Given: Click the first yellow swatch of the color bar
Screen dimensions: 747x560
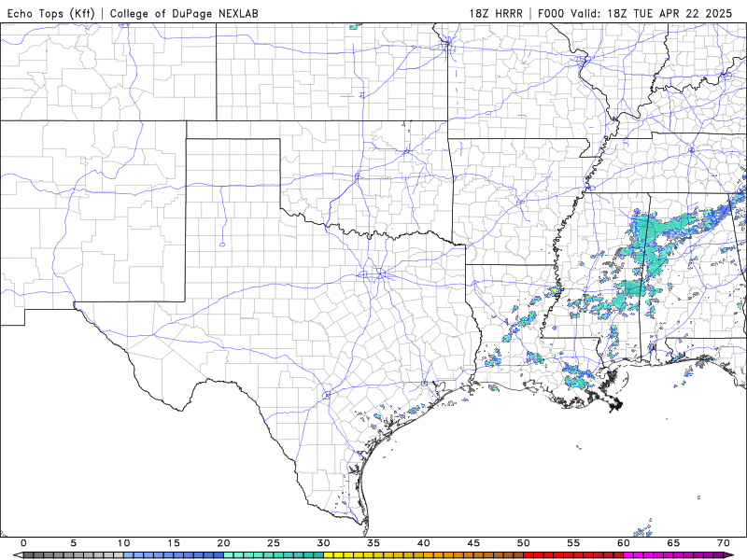Looking at the screenshot, I should (x=329, y=555).
